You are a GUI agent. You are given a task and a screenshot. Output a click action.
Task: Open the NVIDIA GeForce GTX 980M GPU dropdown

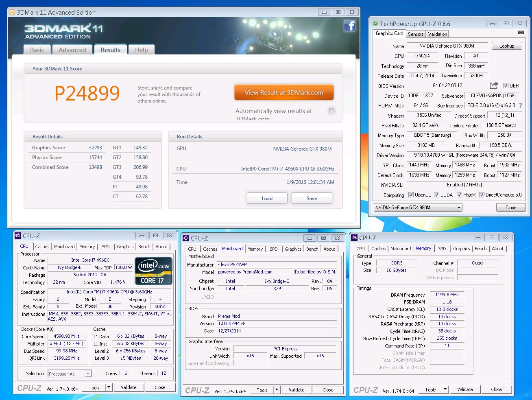(x=459, y=208)
